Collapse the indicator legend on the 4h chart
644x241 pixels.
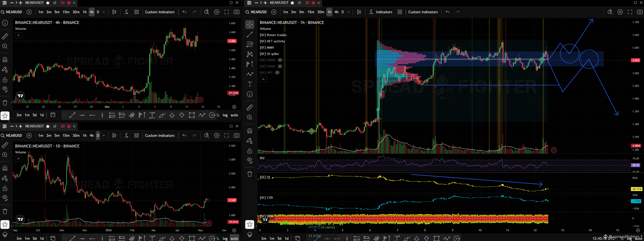point(19,35)
